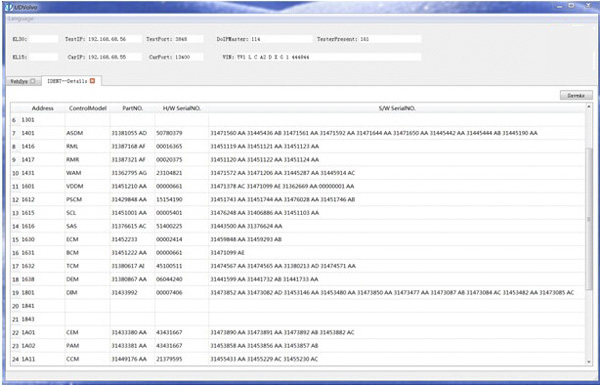This screenshot has height=385, width=600.
Task: Click the button above the table's right edge
Action: pos(576,95)
